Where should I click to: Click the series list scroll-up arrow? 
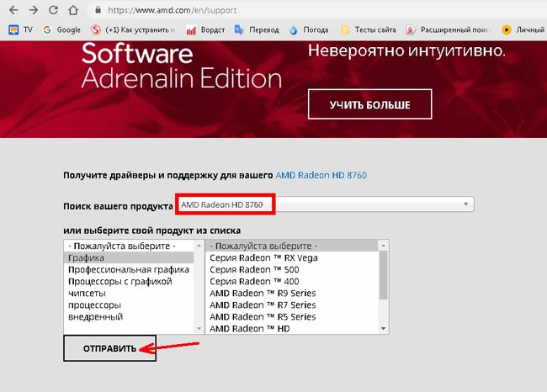[x=384, y=246]
